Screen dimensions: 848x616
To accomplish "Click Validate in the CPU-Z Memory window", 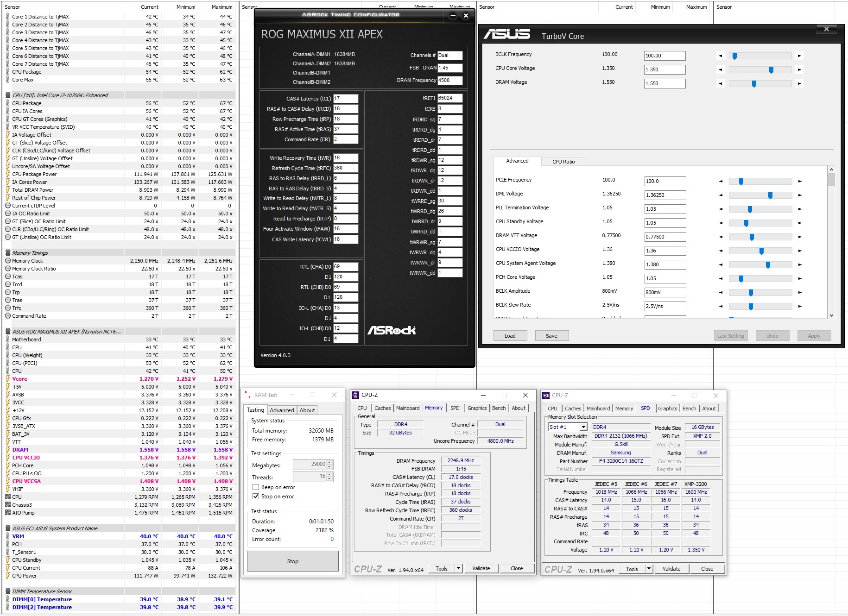I will (481, 568).
